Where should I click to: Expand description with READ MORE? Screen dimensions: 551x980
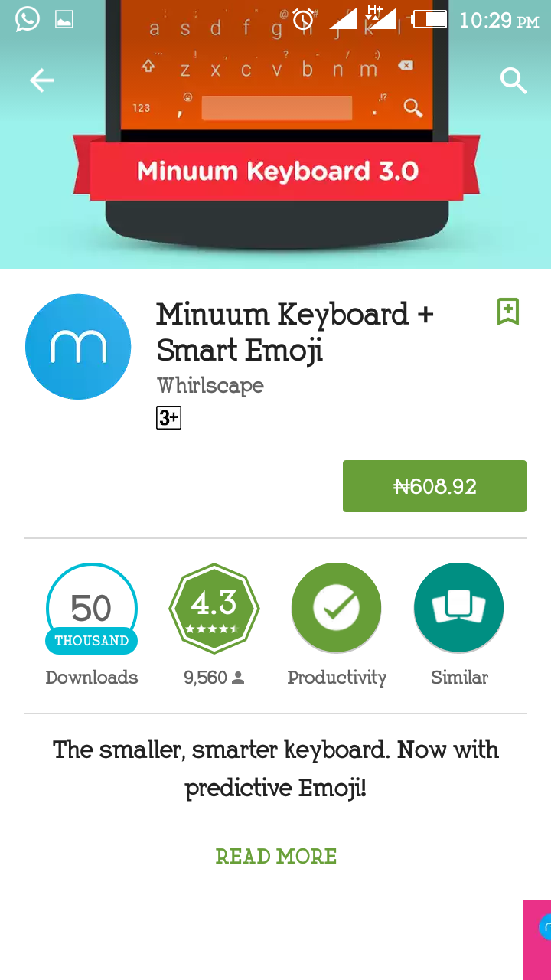tap(276, 856)
